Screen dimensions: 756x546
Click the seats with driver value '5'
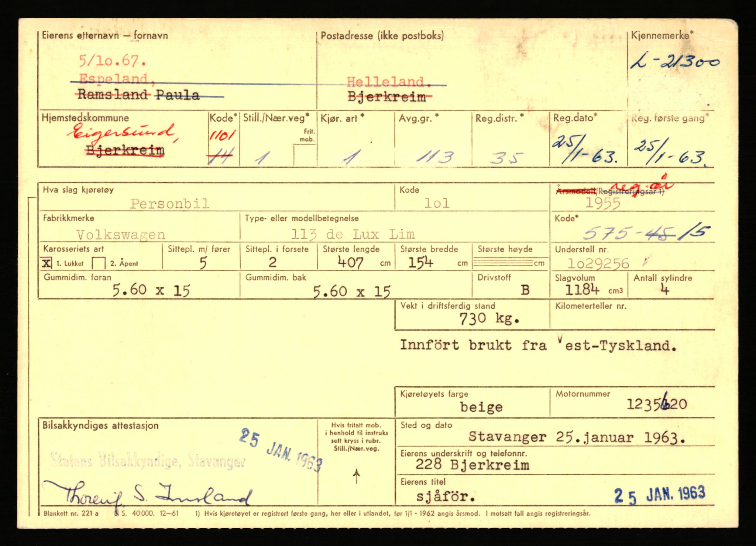click(203, 263)
